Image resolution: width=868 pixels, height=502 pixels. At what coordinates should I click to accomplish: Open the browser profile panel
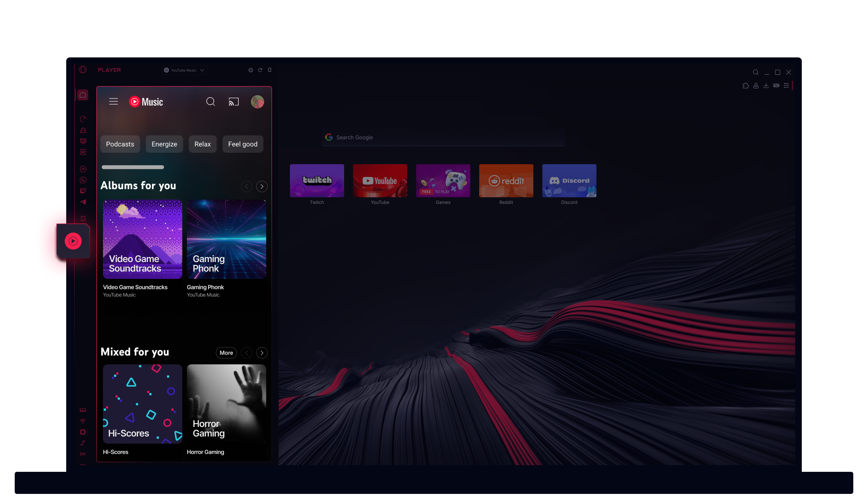pyautogui.click(x=756, y=85)
